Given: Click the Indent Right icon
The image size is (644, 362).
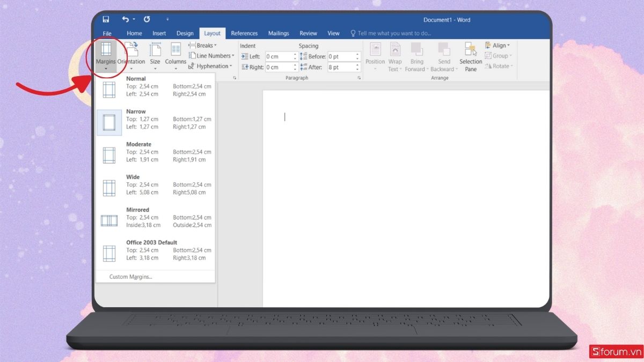Looking at the screenshot, I should click(x=244, y=67).
